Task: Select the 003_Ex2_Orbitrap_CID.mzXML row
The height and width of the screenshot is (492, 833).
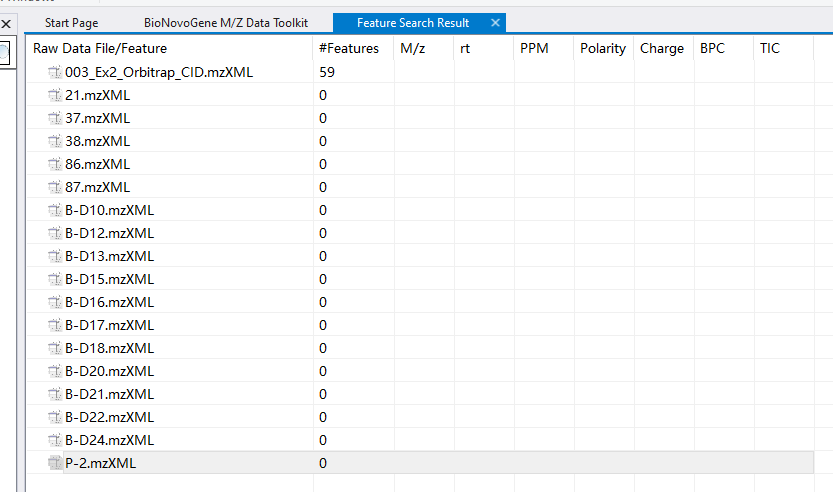Action: (420, 72)
